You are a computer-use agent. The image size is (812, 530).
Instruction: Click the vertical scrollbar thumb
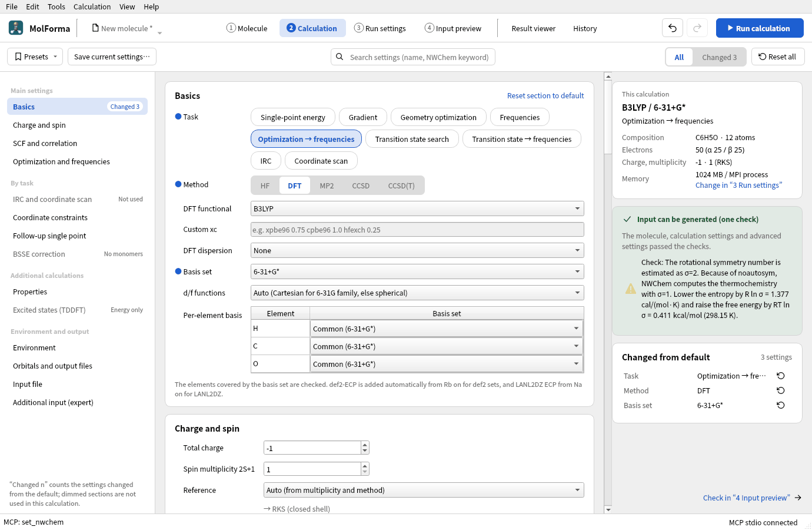608,117
